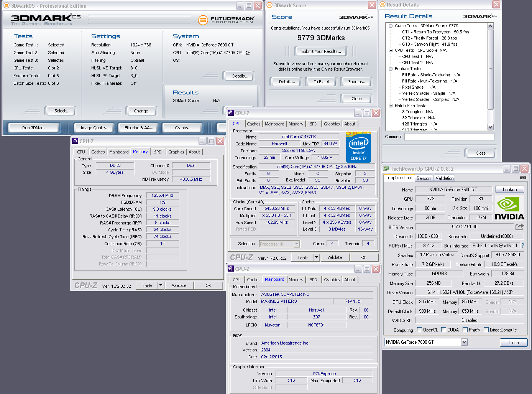Click the Filtering & AA button

[x=138, y=128]
